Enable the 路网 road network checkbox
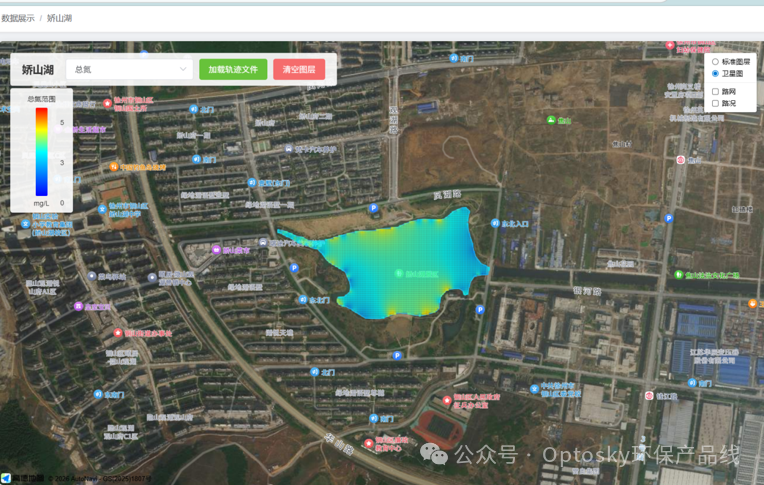 715,92
